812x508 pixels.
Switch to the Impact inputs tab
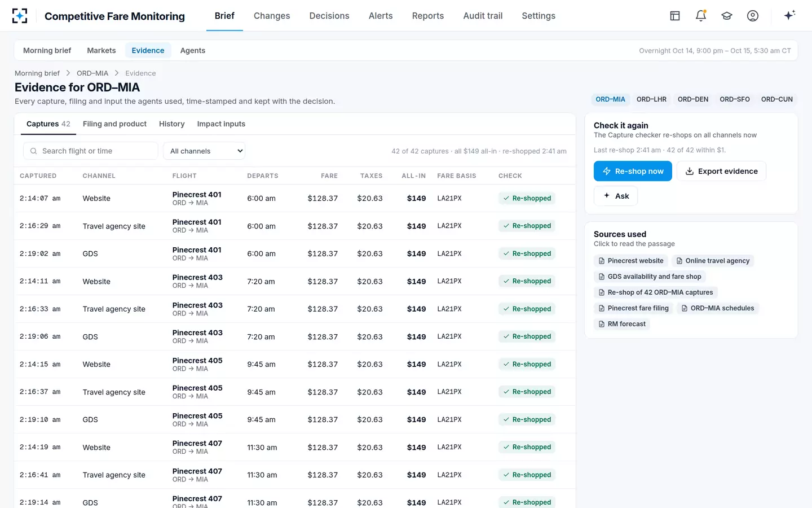221,124
